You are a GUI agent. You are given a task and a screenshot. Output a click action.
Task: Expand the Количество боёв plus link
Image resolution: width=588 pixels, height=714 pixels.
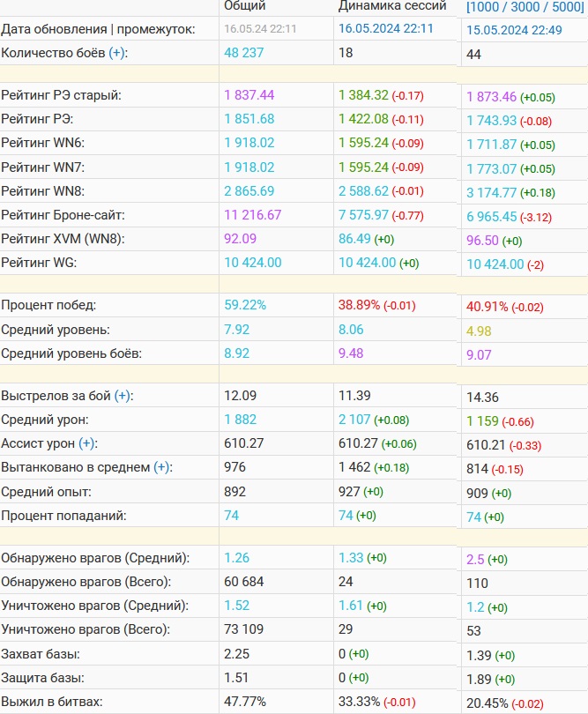[x=118, y=53]
